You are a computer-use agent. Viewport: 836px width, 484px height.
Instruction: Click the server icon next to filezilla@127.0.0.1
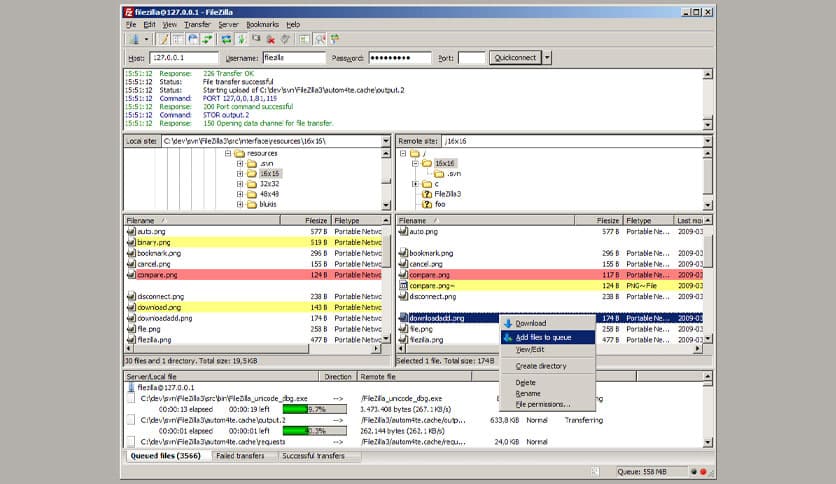(x=131, y=388)
